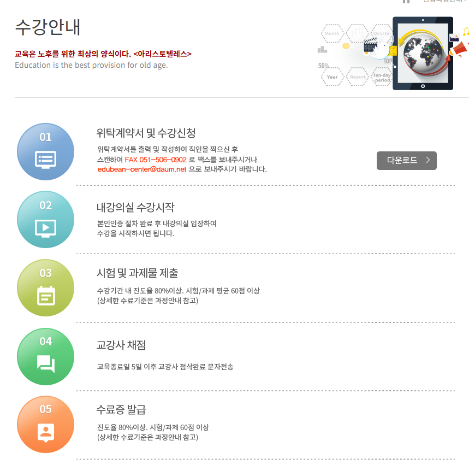The height and width of the screenshot is (476, 469).
Task: Click the 위탁계약서 및 수강신청 heading
Action: point(146,133)
